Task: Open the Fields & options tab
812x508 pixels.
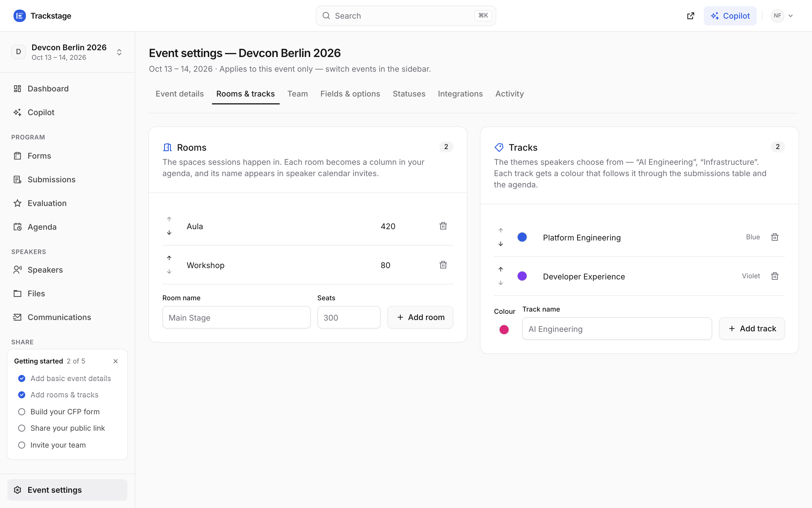Action: point(350,94)
